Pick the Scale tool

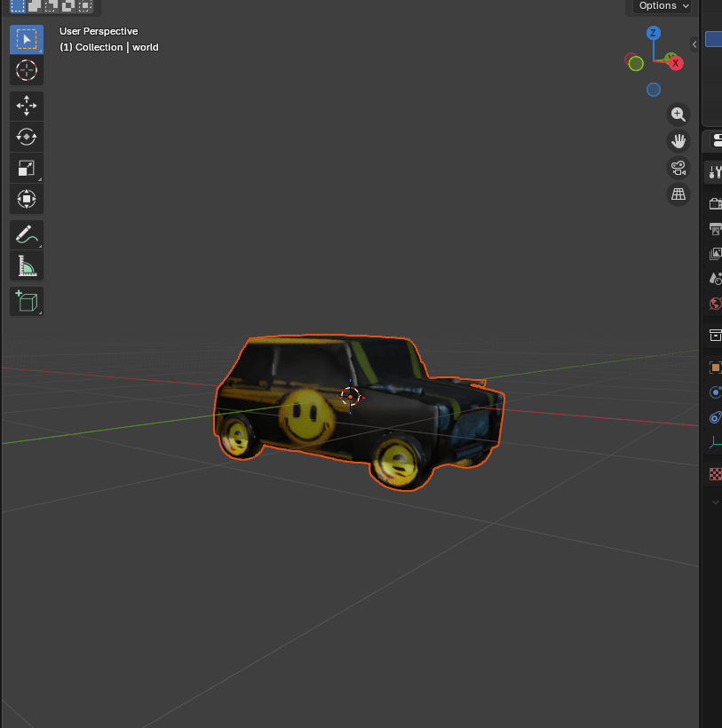click(x=27, y=168)
